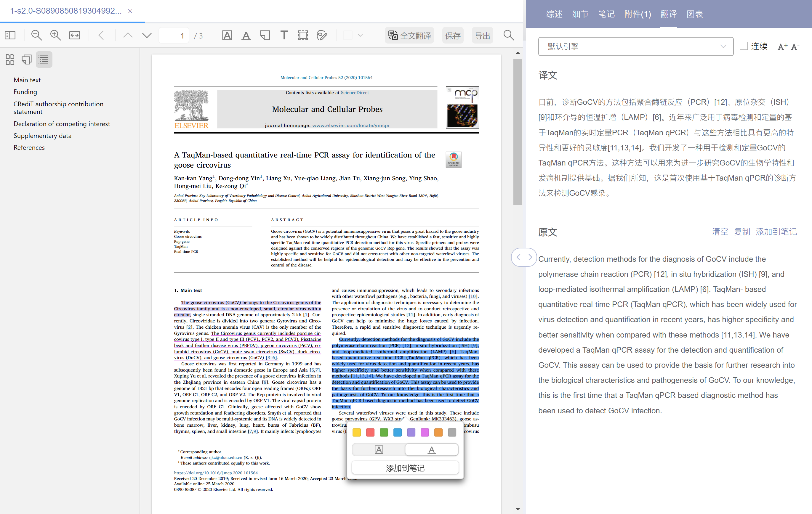This screenshot has height=514, width=812.
Task: Switch to the 附件(1) tab
Action: coord(638,14)
